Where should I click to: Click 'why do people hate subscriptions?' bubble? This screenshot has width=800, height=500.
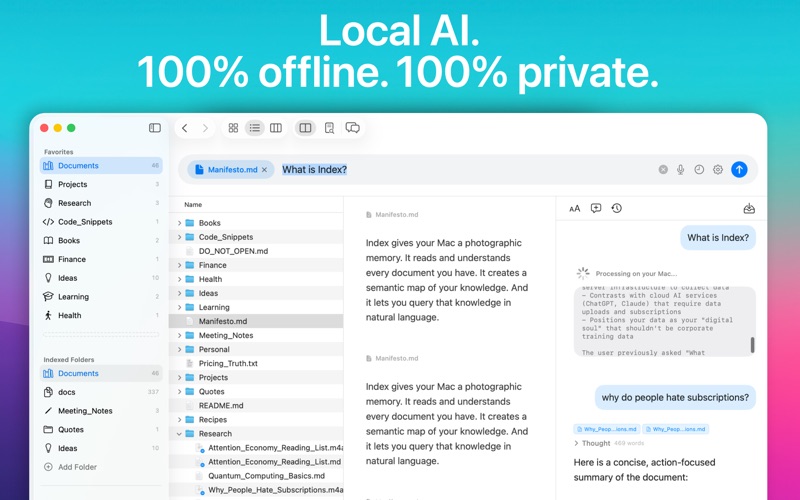point(675,397)
